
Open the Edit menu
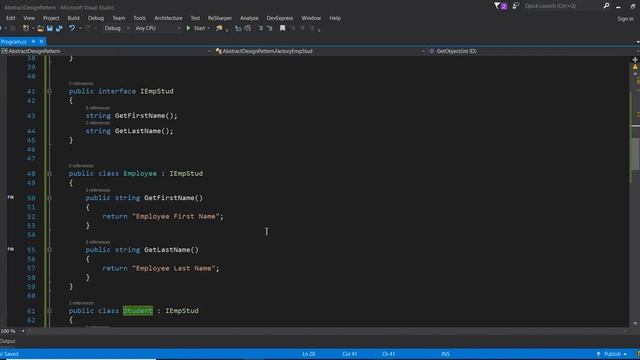click(11, 18)
